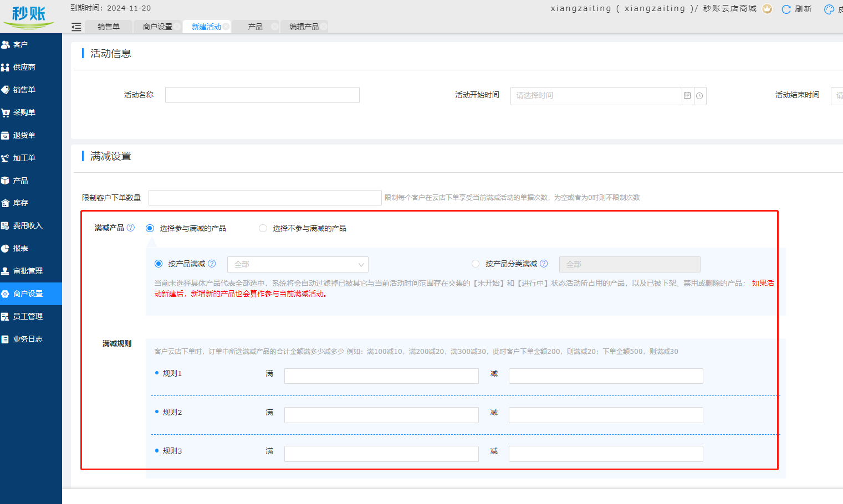
Task: Switch to the 商户设置 tab
Action: point(157,27)
